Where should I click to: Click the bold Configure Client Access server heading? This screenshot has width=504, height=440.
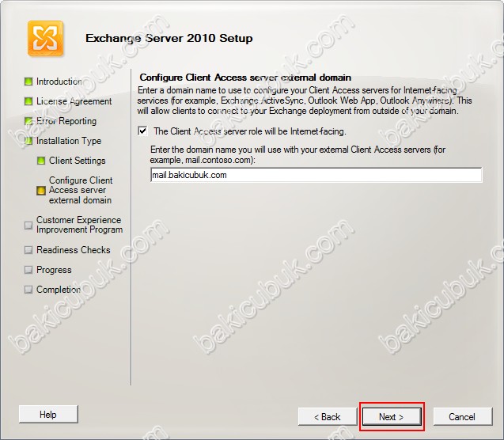coord(245,78)
